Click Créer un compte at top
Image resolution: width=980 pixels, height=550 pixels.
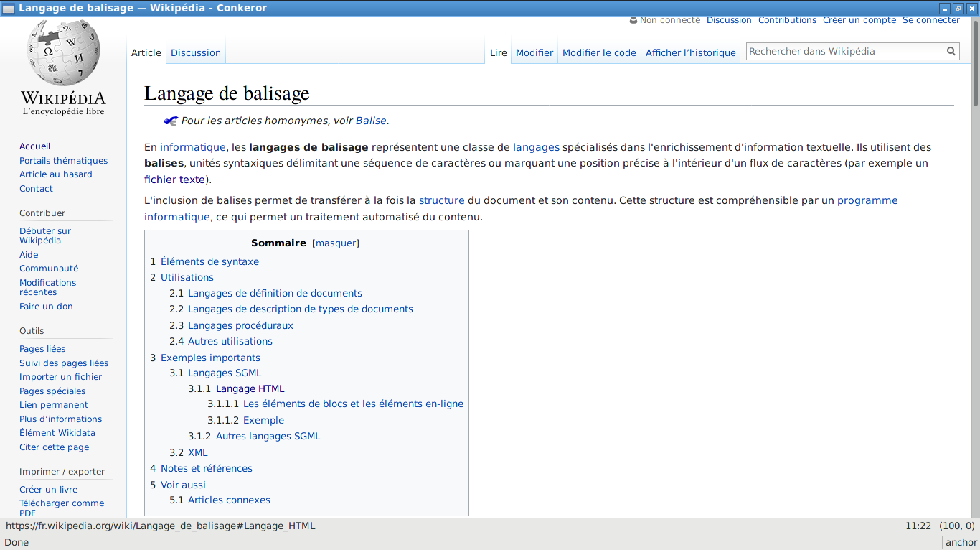[859, 20]
